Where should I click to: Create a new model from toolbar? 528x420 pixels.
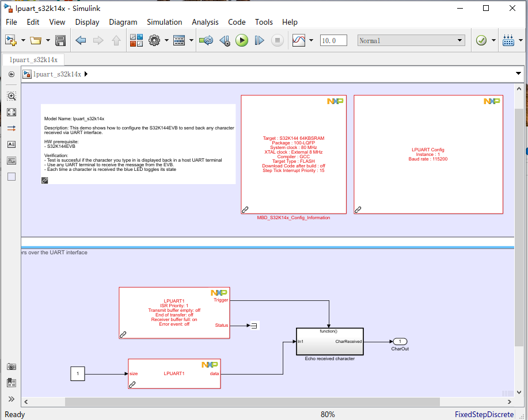[11, 40]
